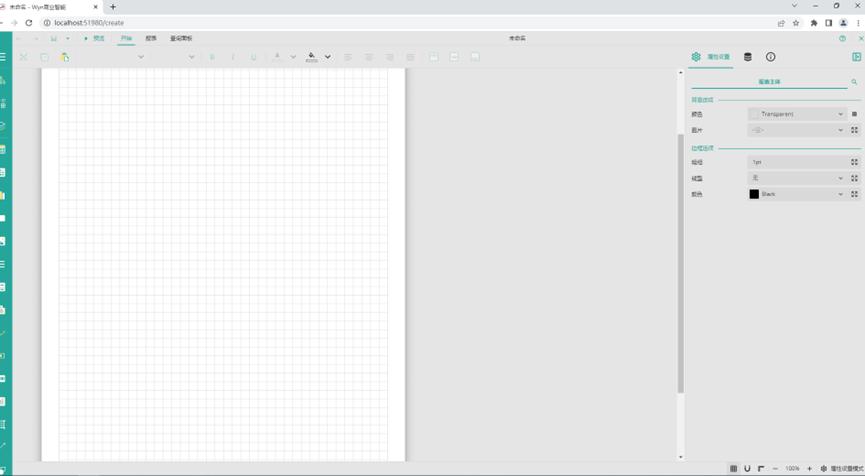This screenshot has width=865, height=476.
Task: Click the black border color swatch
Action: click(754, 194)
